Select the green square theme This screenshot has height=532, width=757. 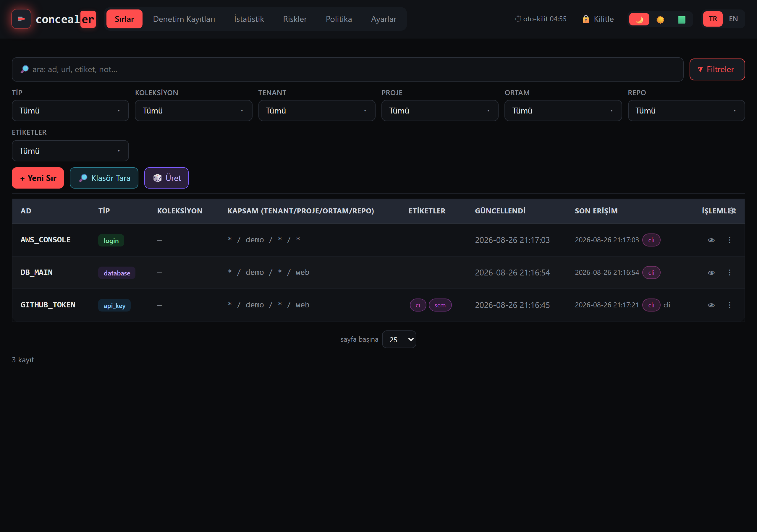681,20
